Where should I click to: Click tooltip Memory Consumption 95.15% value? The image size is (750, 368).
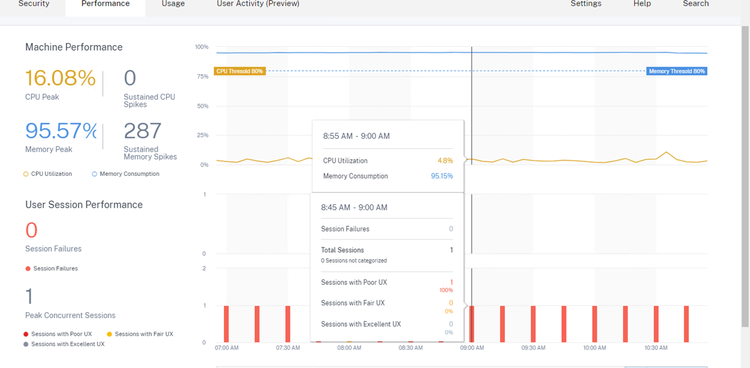pyautogui.click(x=441, y=176)
